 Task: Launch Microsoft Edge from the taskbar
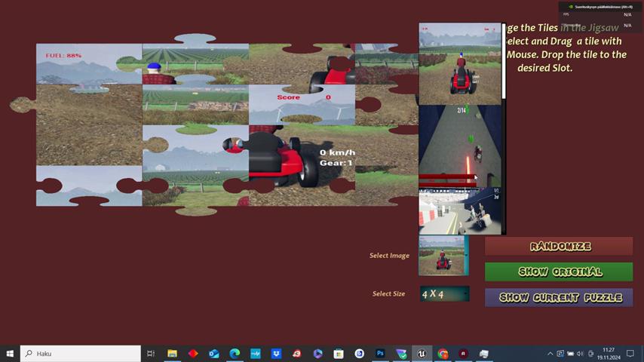(x=235, y=354)
